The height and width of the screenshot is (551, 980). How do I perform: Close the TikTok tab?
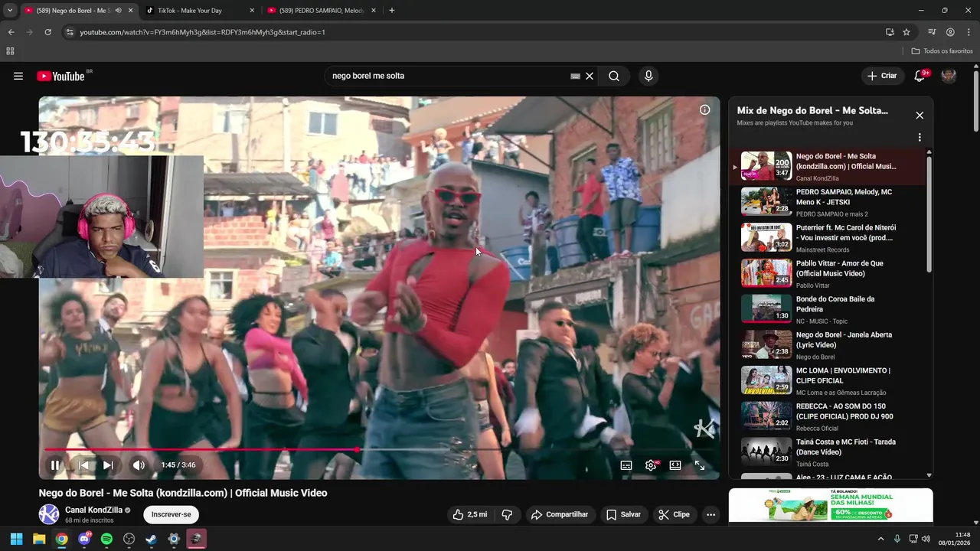point(252,11)
